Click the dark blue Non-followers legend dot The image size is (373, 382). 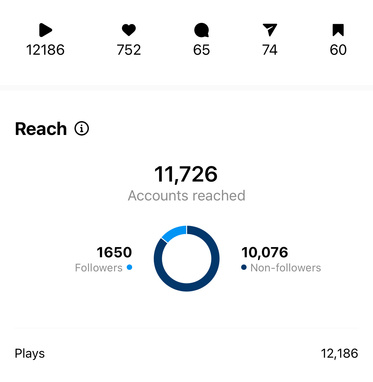[244, 267]
